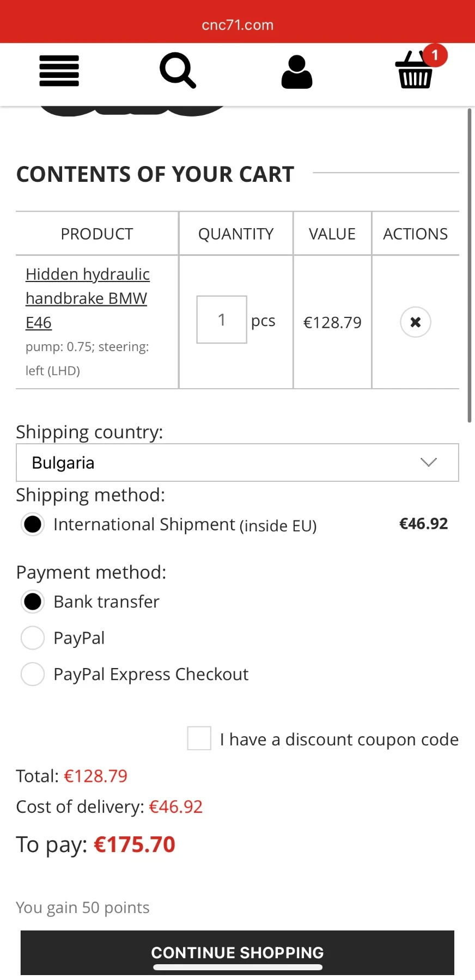Click the quantity input field
Screen dimensions: 475x980
[222, 320]
